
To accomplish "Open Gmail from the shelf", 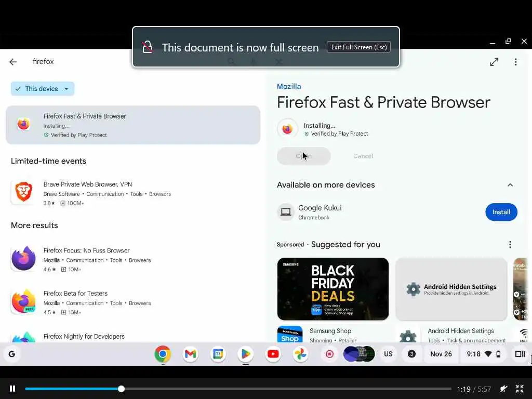I will click(190, 354).
